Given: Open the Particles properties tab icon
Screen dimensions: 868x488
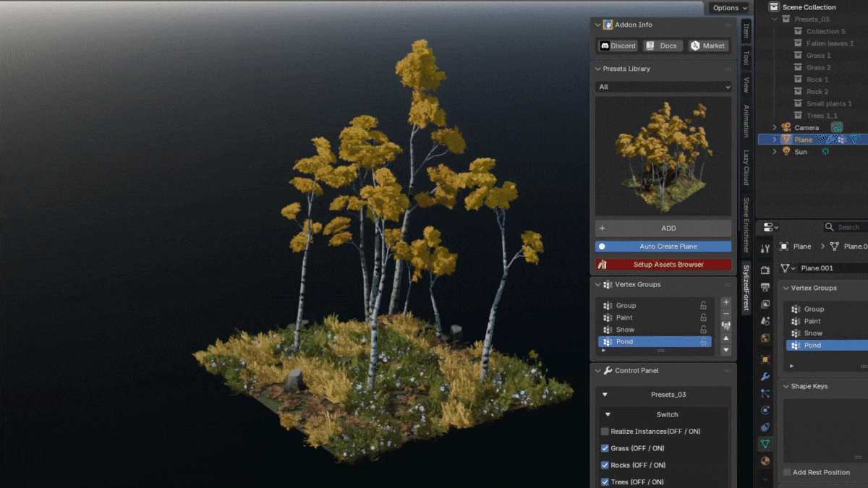Looking at the screenshot, I should click(x=765, y=394).
